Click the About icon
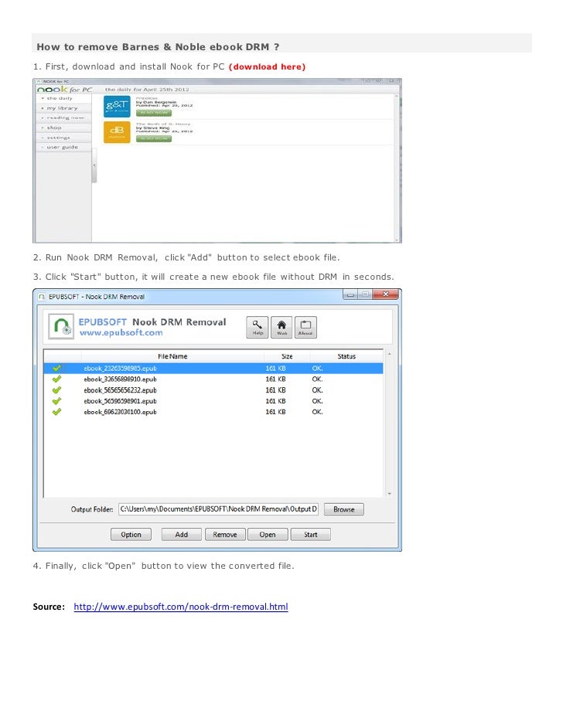 click(x=305, y=327)
